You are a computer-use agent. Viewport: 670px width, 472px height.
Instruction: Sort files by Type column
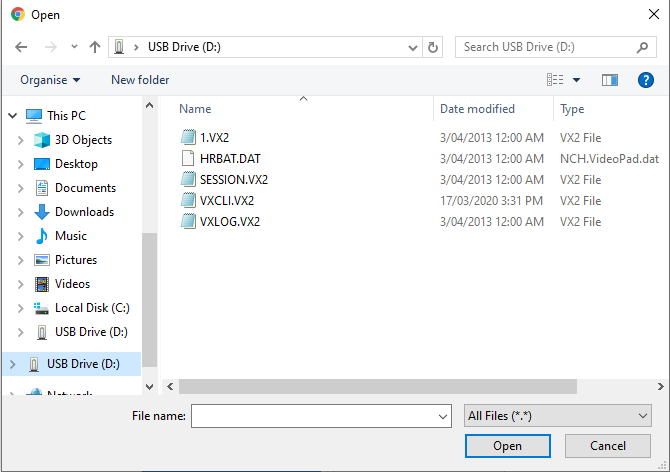572,109
